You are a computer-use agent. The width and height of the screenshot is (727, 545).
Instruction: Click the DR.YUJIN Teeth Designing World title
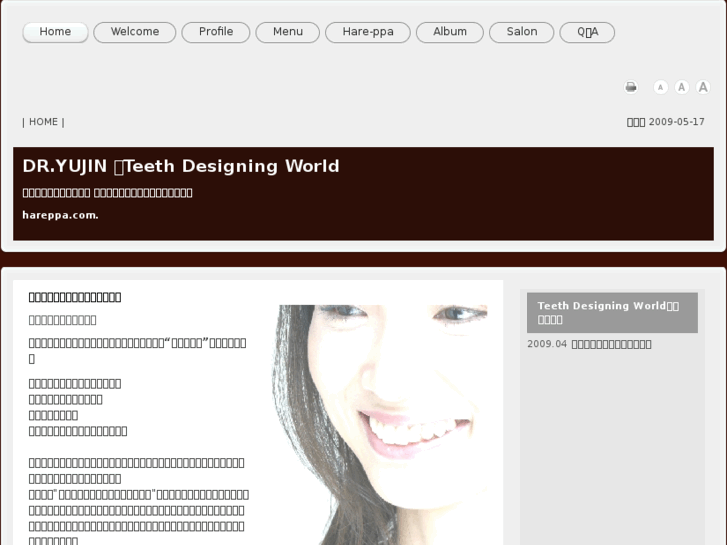tap(181, 166)
